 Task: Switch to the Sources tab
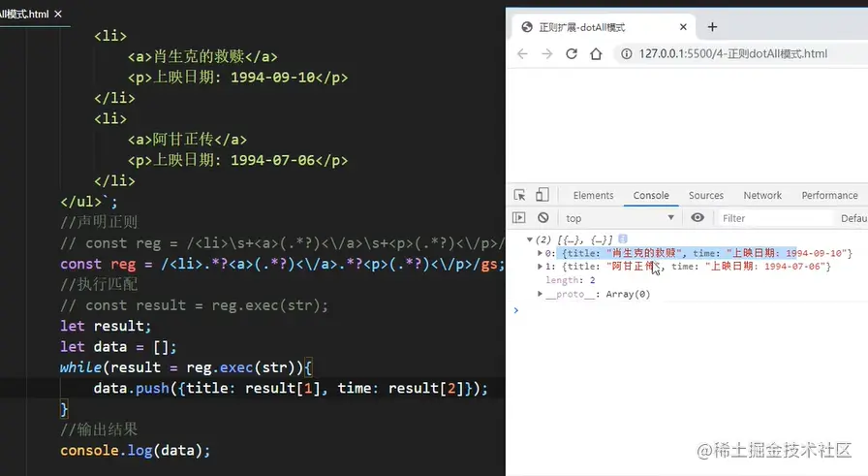pyautogui.click(x=706, y=195)
